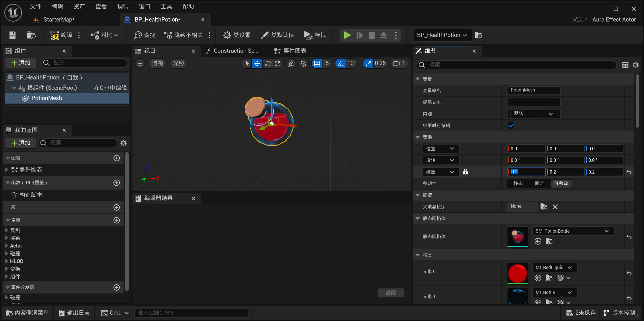Add new item in My Blueprint

click(x=21, y=143)
